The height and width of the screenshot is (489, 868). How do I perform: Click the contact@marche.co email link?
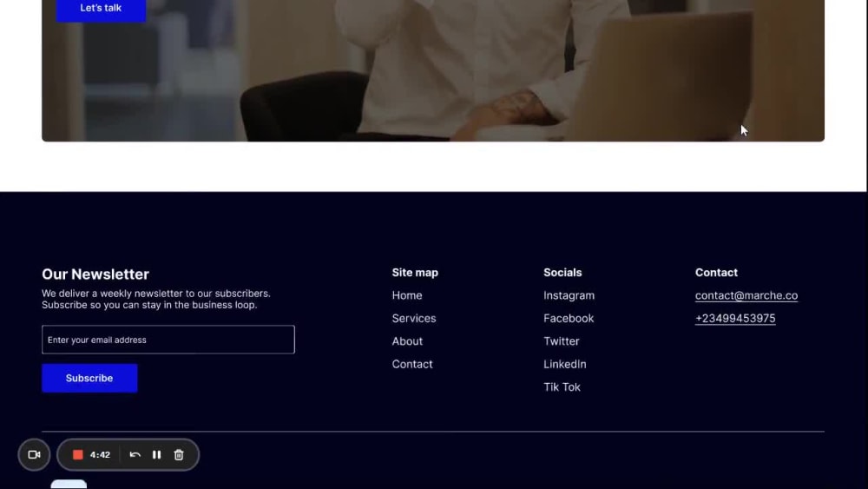click(x=746, y=295)
